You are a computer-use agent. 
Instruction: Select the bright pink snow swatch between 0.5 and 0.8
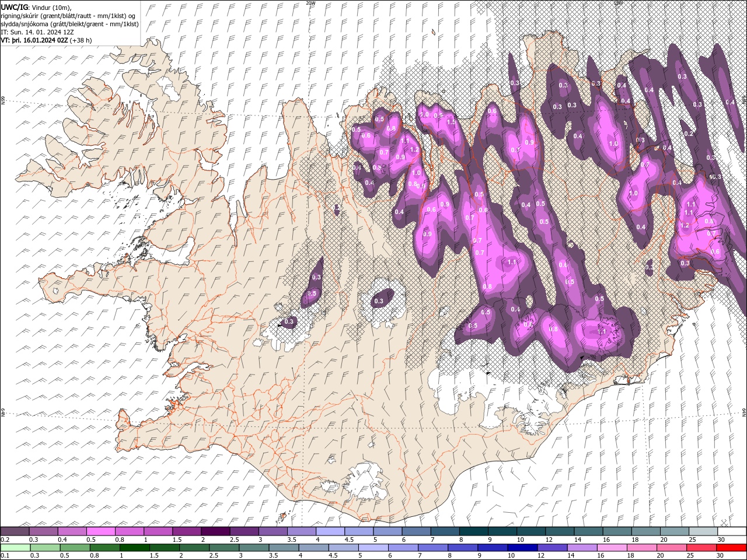point(100,531)
